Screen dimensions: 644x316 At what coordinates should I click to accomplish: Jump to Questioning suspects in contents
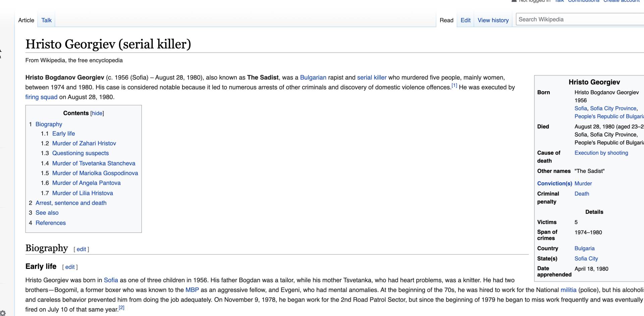[80, 153]
